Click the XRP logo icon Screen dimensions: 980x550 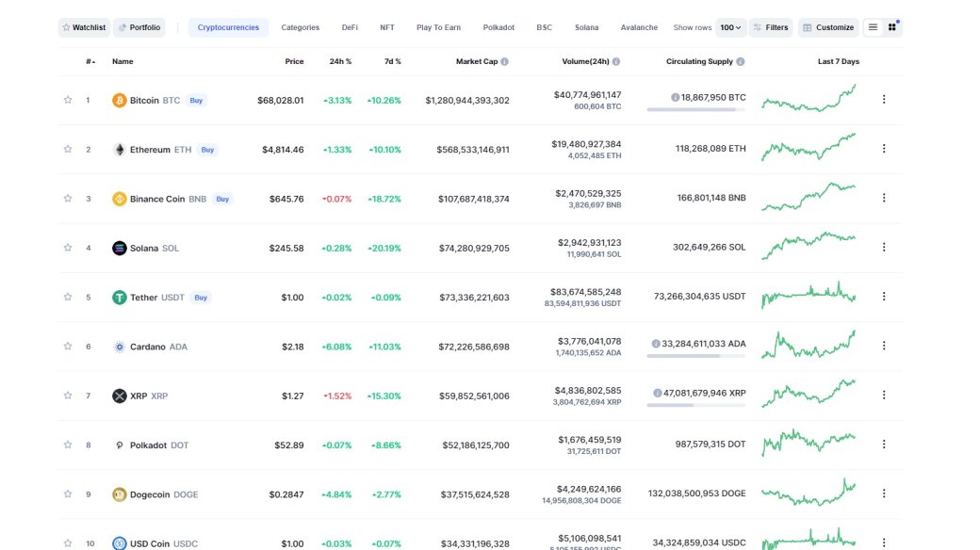pos(120,396)
